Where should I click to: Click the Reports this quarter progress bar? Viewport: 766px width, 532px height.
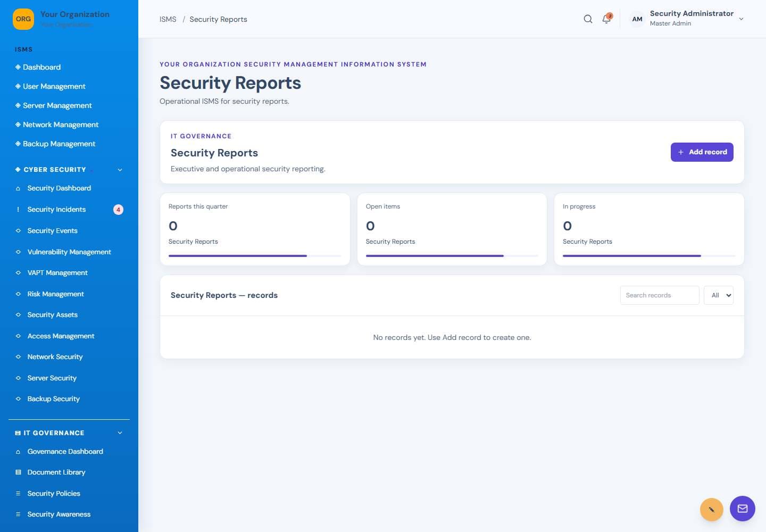click(255, 256)
